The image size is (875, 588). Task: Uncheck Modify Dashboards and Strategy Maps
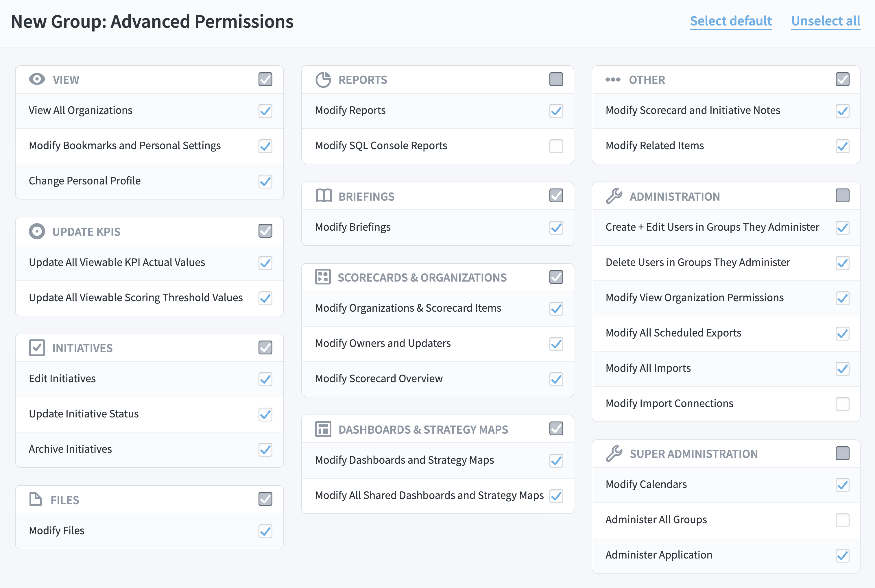(556, 461)
